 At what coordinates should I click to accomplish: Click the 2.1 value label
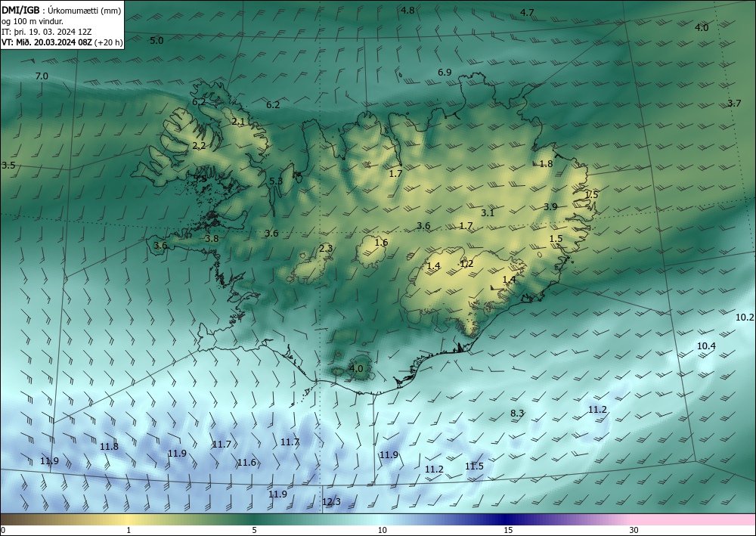(238, 122)
